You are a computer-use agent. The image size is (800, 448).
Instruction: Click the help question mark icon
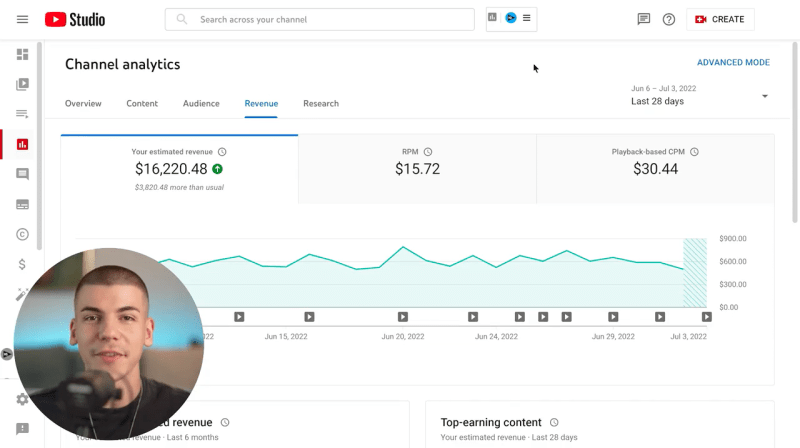click(669, 19)
